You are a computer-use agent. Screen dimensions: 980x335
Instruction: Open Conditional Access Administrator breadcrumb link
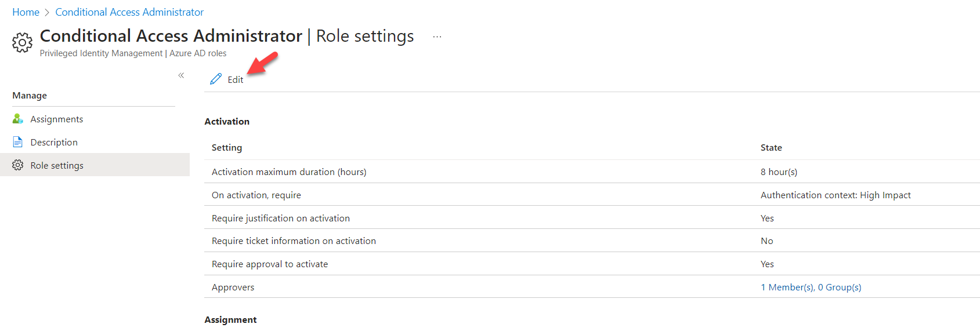point(129,12)
